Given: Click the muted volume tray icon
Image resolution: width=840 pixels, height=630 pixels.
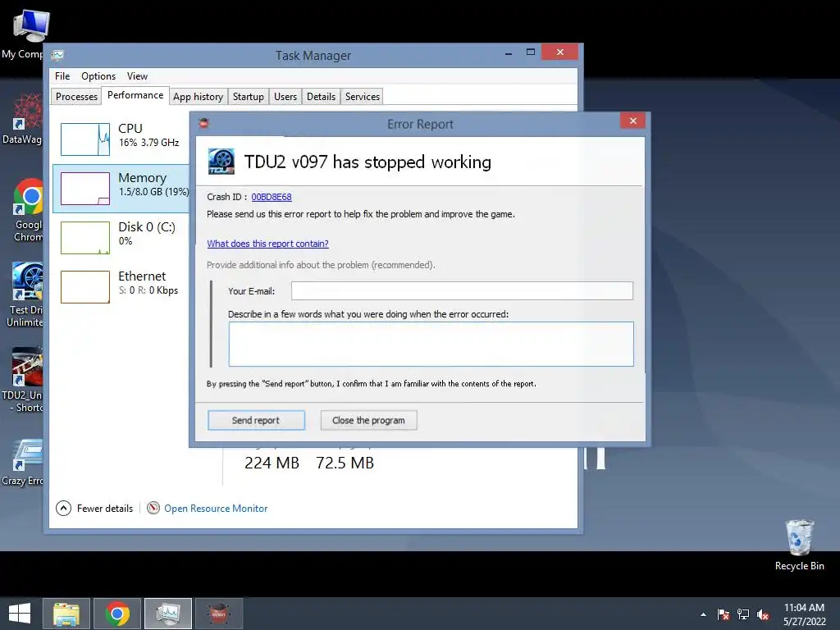Looking at the screenshot, I should (x=763, y=614).
